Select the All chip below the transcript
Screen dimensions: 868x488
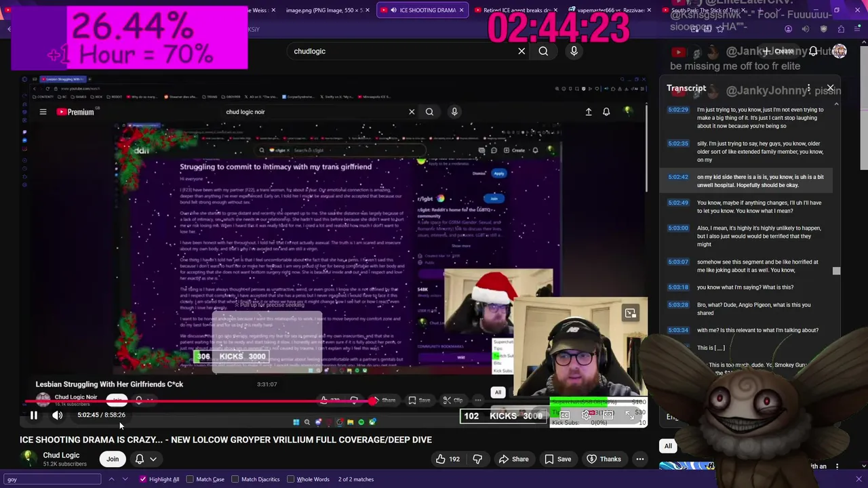(x=668, y=446)
